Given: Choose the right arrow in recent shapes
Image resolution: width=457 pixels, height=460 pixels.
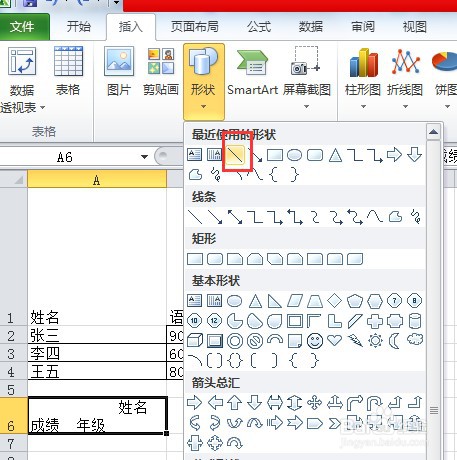Looking at the screenshot, I should [x=395, y=155].
